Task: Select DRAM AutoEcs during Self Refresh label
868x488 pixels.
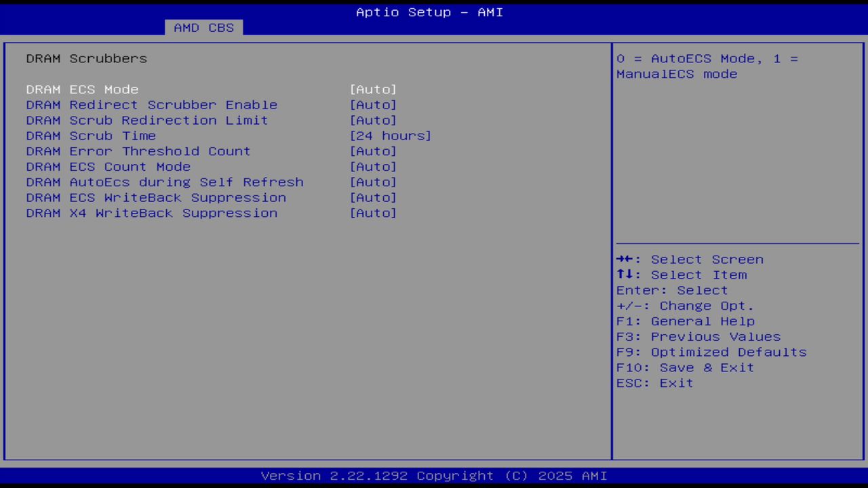Action: (x=165, y=182)
